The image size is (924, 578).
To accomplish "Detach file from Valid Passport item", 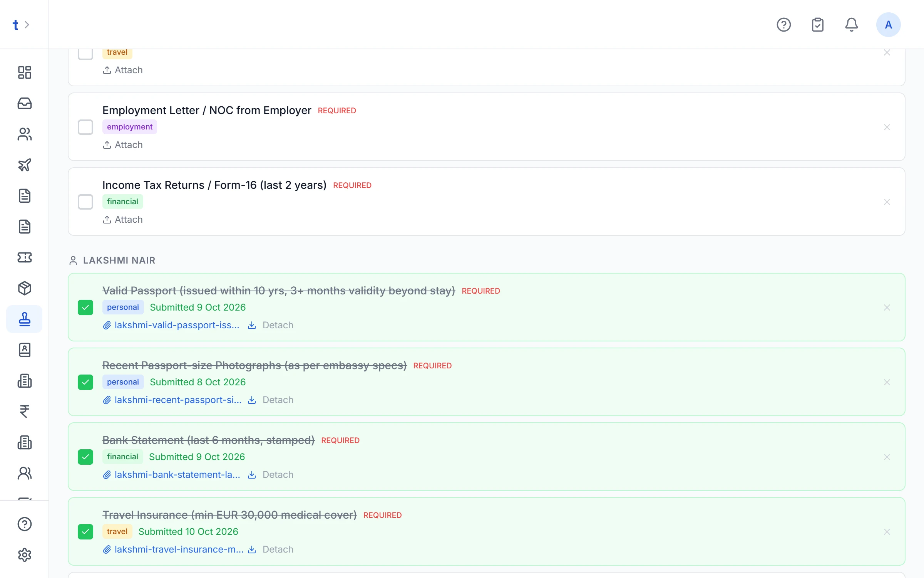I will [278, 325].
